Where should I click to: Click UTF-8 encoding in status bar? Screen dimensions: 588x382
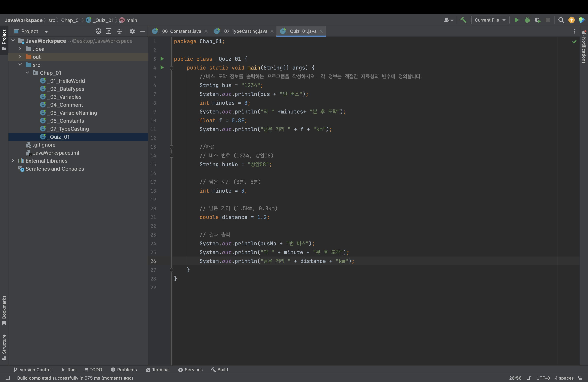pyautogui.click(x=543, y=378)
